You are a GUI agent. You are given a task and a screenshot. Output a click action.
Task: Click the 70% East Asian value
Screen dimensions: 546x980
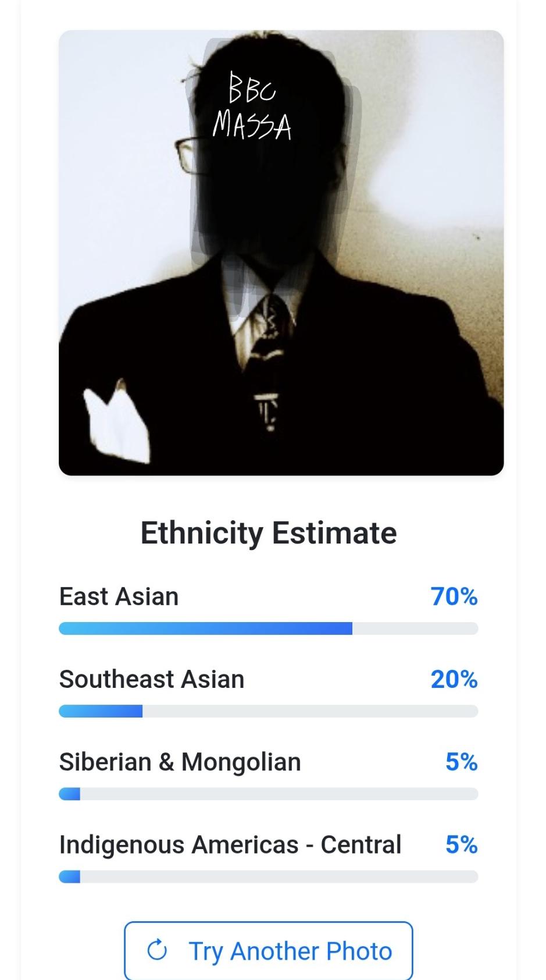pos(454,596)
